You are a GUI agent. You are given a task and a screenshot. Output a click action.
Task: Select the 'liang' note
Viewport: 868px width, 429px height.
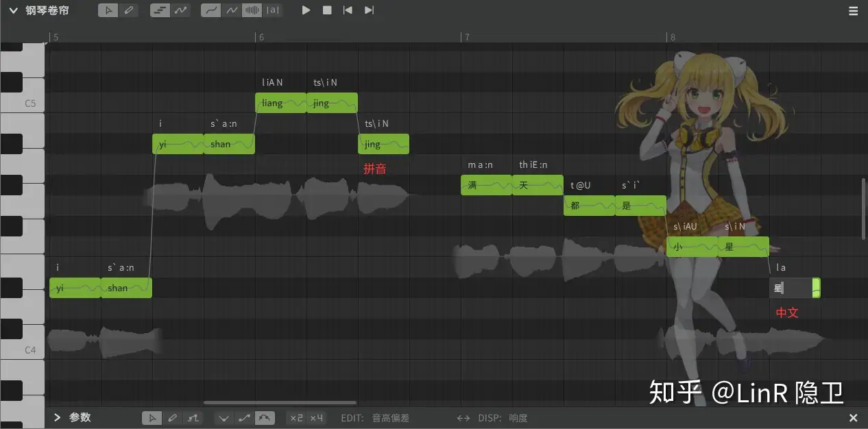click(x=280, y=103)
